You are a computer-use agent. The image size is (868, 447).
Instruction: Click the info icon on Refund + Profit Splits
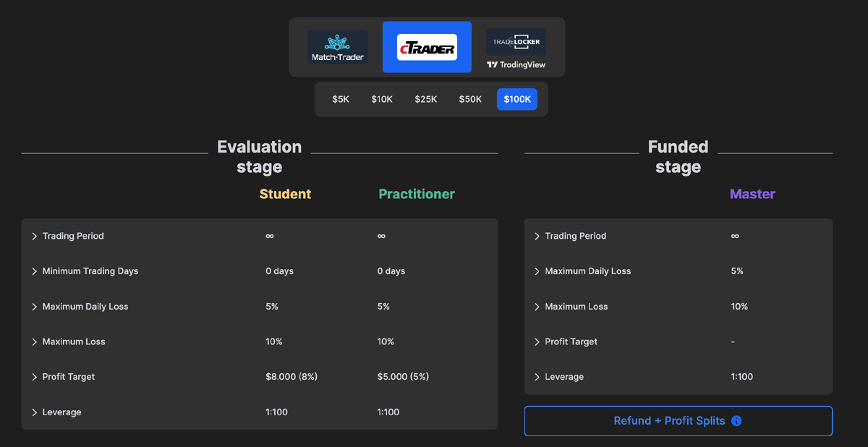click(736, 421)
